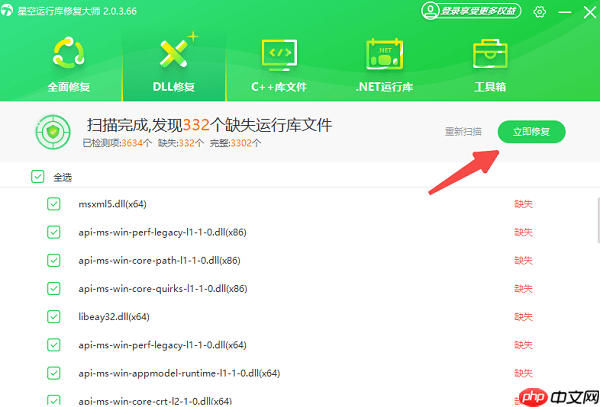Switch to the C++库文件 tab label
The width and height of the screenshot is (600, 407).
(279, 87)
